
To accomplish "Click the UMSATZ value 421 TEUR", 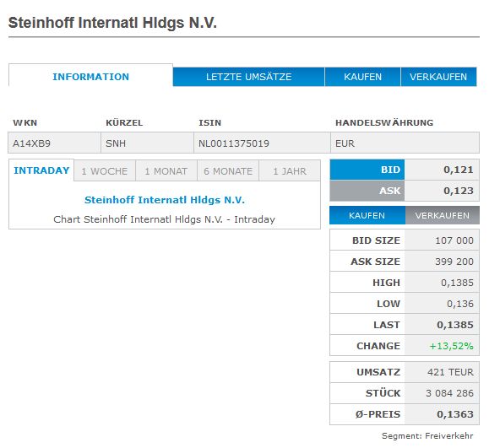I will (x=450, y=372).
